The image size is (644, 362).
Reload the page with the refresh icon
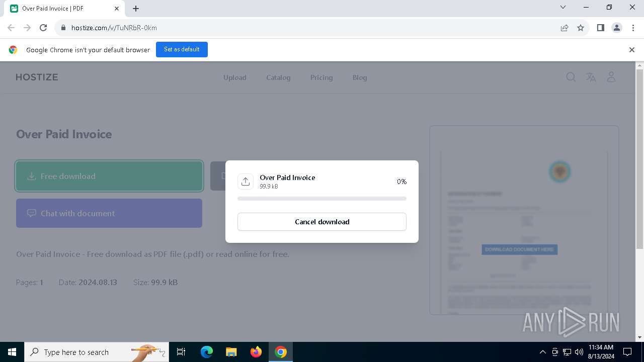click(43, 28)
